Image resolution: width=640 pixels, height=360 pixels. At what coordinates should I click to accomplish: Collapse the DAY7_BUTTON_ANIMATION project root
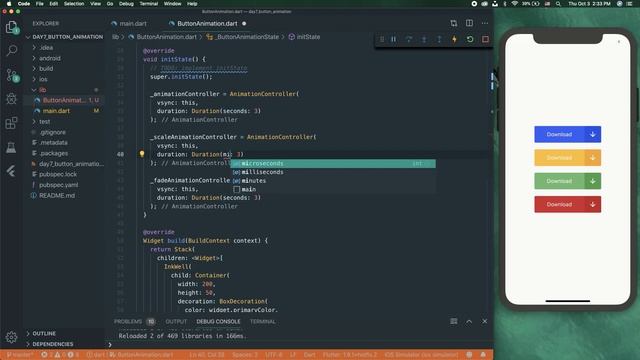tap(64, 37)
